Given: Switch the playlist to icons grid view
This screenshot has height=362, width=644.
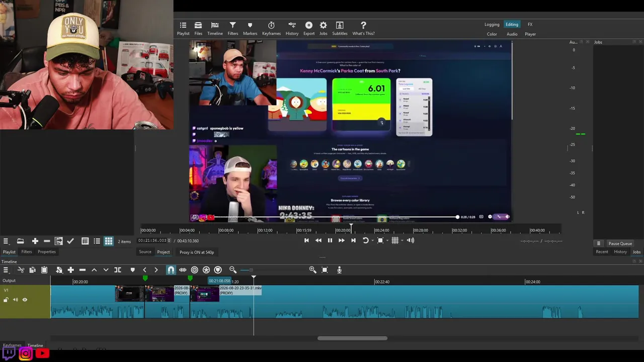Looking at the screenshot, I should 109,241.
